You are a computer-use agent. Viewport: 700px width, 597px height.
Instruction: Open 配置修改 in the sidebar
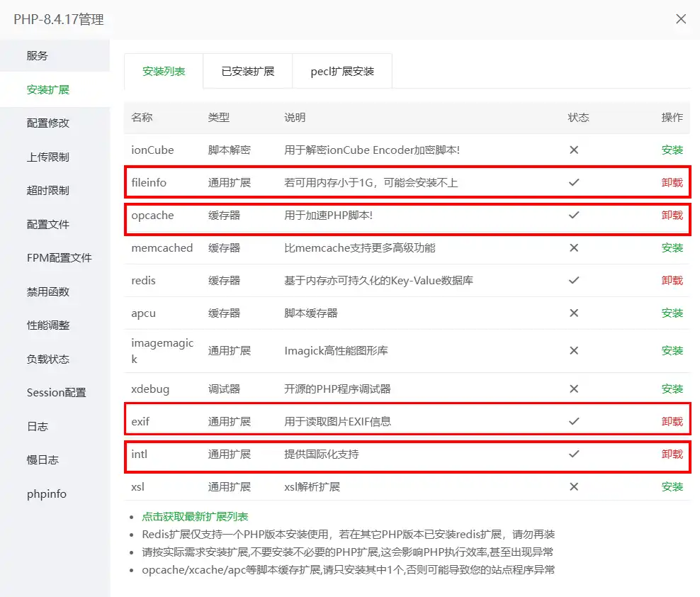click(x=48, y=123)
